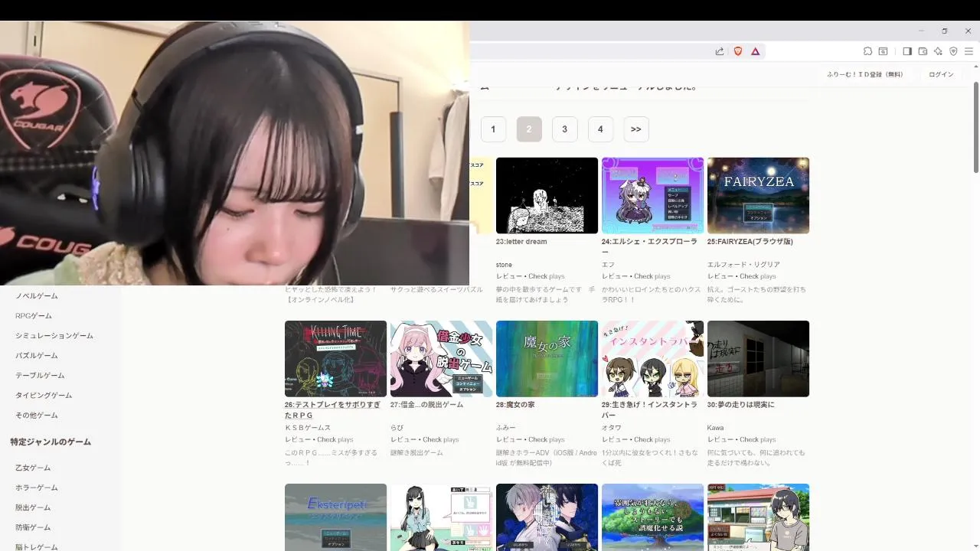
Task: Go to results page 1
Action: pos(493,129)
